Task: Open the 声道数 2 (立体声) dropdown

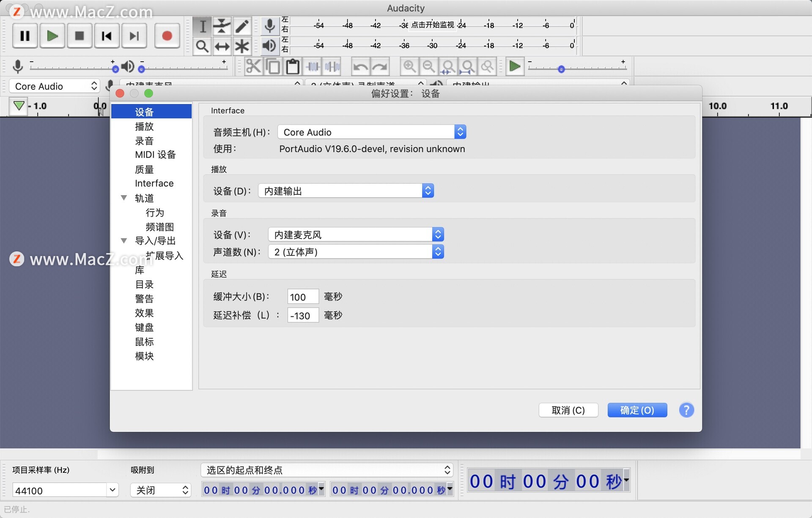Action: click(x=356, y=252)
